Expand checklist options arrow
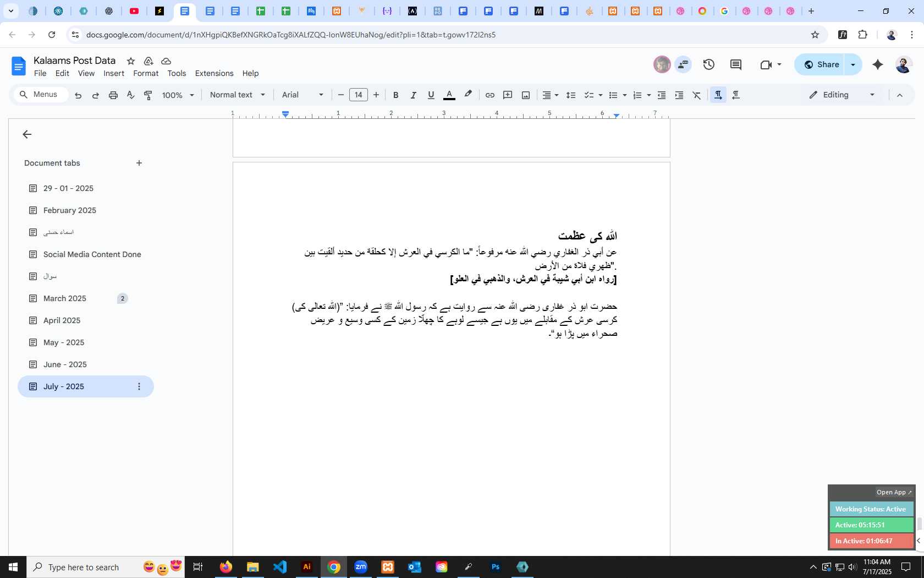 point(601,95)
